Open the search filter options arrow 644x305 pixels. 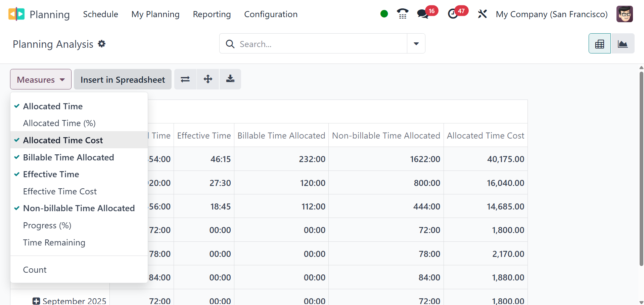(416, 44)
